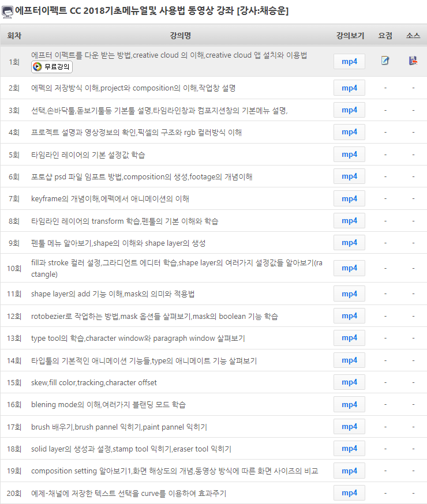Watch 14회 타입툴 애니메이션 mp4
The width and height of the screenshot is (427, 504).
coord(349,360)
